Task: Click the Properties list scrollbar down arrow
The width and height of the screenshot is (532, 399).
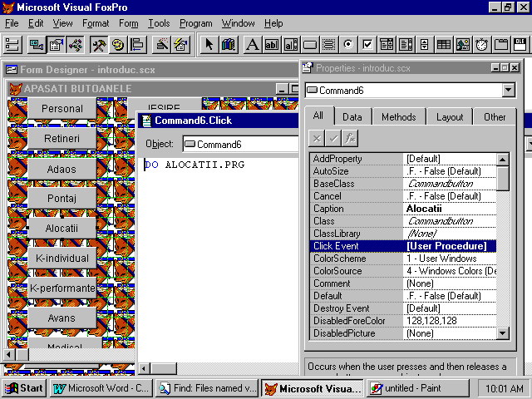Action: pos(503,332)
